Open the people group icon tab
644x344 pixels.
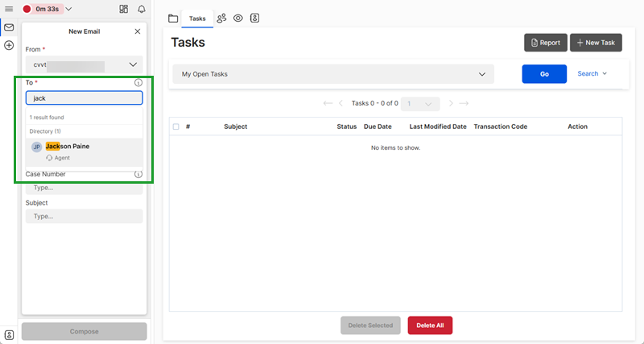click(x=221, y=18)
